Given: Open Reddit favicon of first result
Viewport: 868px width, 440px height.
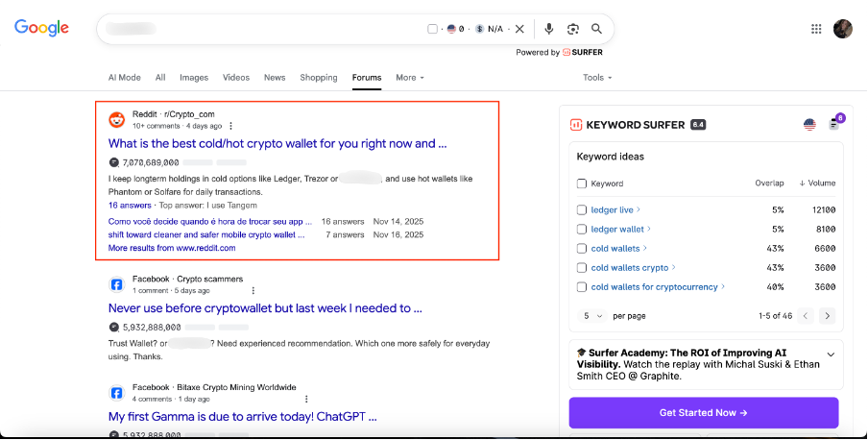Looking at the screenshot, I should [x=117, y=119].
